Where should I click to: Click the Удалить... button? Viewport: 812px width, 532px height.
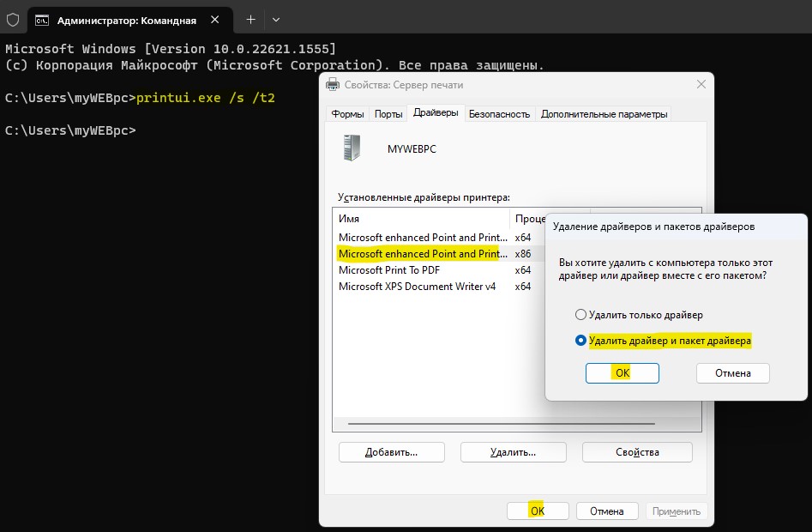tap(514, 452)
